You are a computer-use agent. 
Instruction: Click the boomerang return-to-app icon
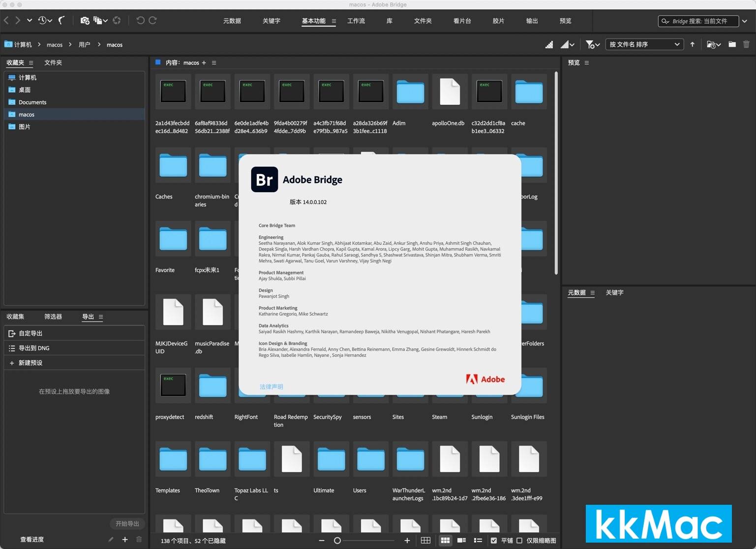pos(61,21)
